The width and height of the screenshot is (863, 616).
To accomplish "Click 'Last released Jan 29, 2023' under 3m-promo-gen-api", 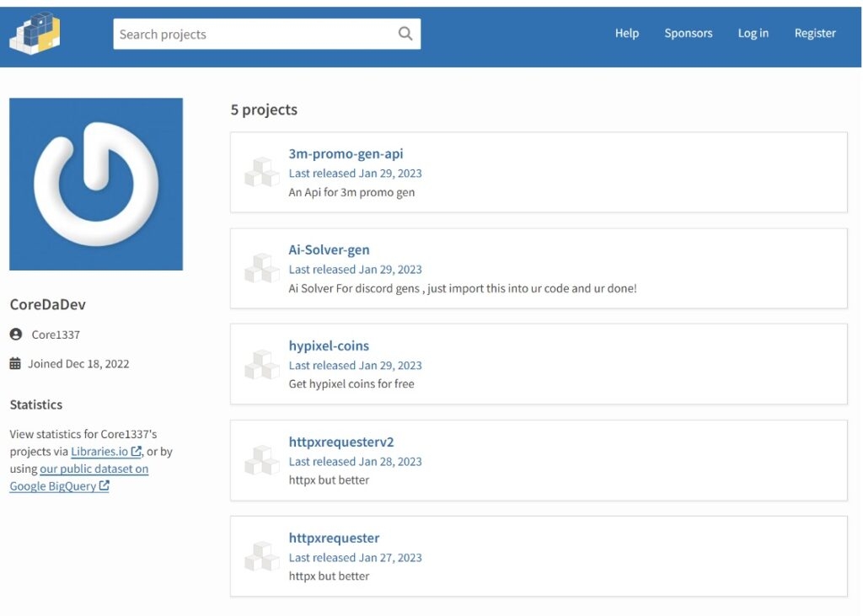I will (x=355, y=174).
